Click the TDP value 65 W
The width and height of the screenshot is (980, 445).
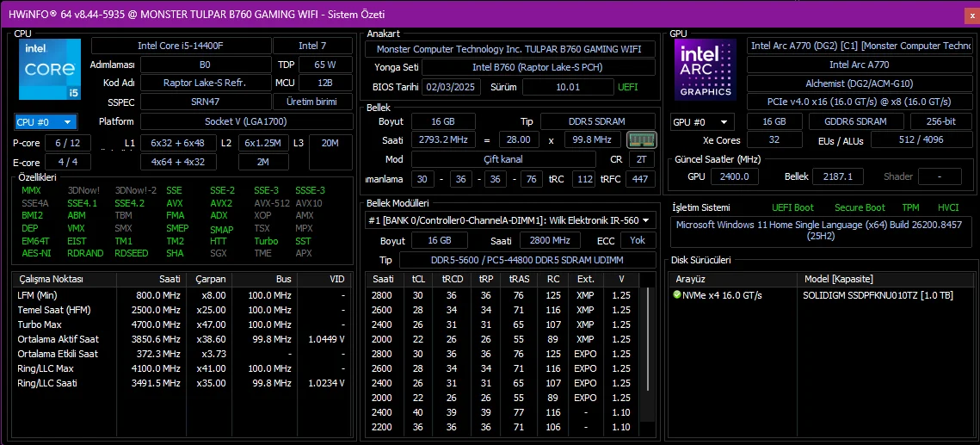pyautogui.click(x=325, y=65)
